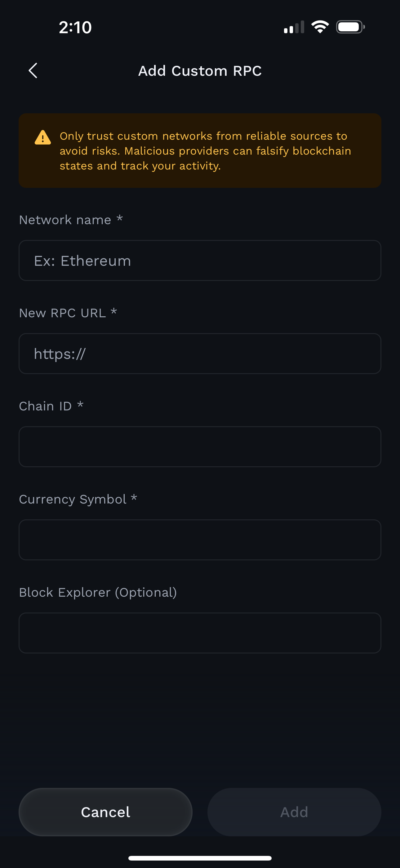
Task: Select the Chain ID input box
Action: click(x=200, y=446)
